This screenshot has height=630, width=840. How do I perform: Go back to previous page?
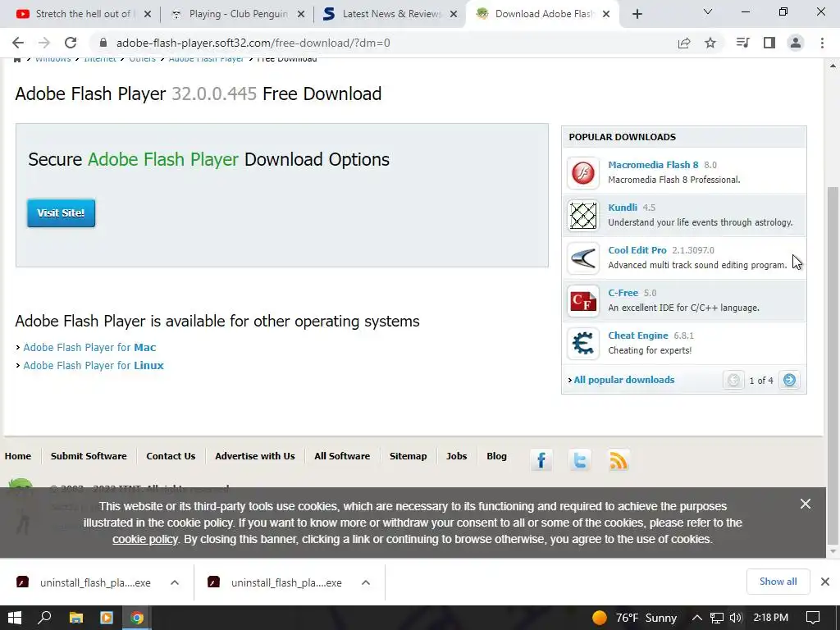pos(18,43)
